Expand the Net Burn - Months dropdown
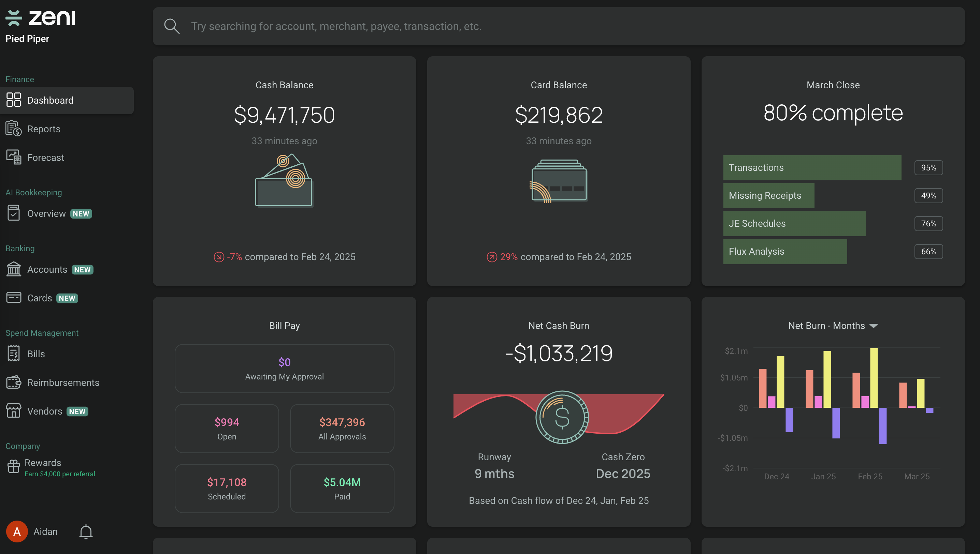 pyautogui.click(x=874, y=326)
